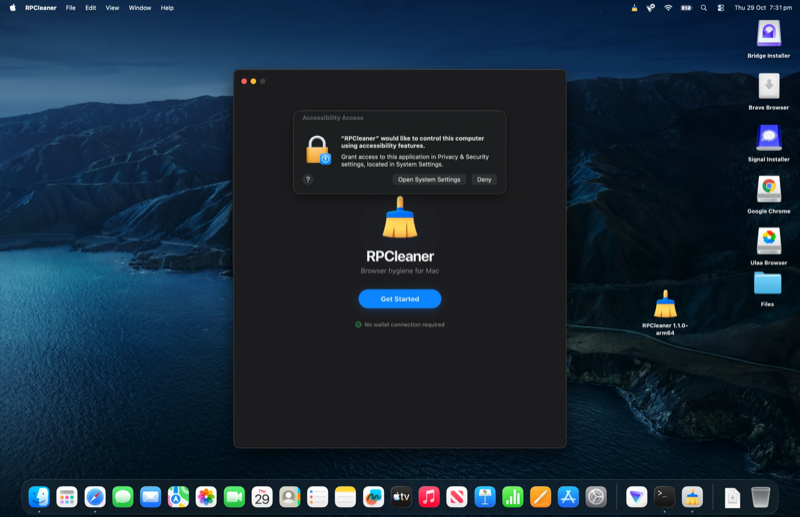800x517 pixels.
Task: Open Pages from the Dock
Action: (540, 497)
